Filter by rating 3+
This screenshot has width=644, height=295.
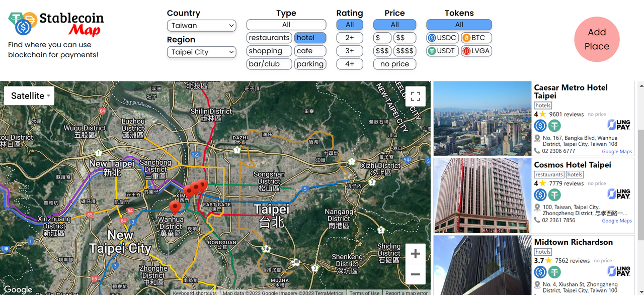pyautogui.click(x=350, y=51)
